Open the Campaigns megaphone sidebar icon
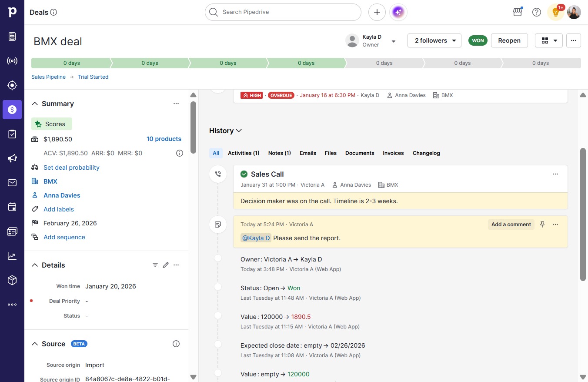Image resolution: width=588 pixels, height=382 pixels. click(x=12, y=158)
